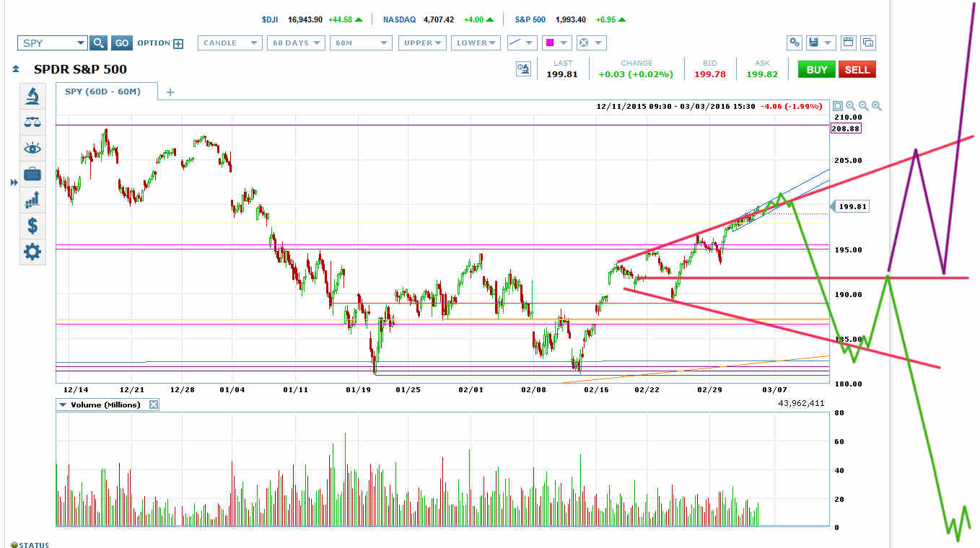Image resolution: width=980 pixels, height=548 pixels.
Task: Open the line drawing tool dropdown
Action: click(522, 43)
